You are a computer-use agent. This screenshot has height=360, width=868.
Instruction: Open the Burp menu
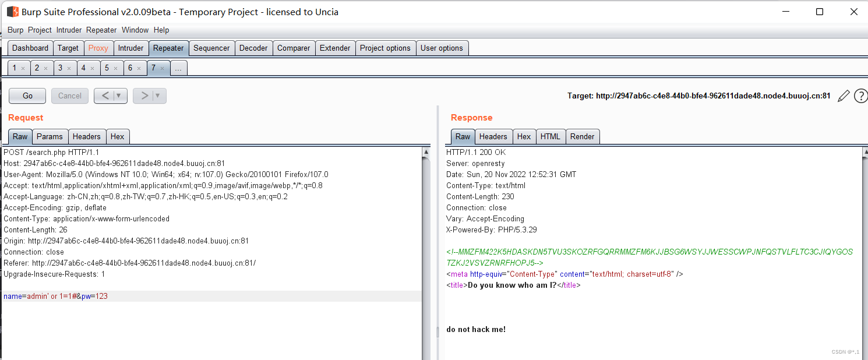click(x=16, y=30)
